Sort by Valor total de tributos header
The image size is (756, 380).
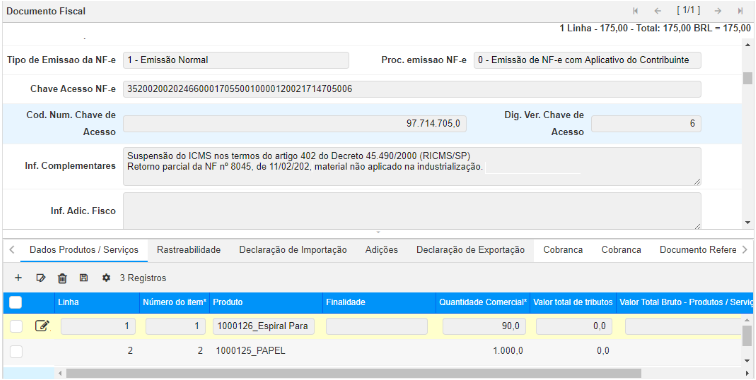(573, 302)
